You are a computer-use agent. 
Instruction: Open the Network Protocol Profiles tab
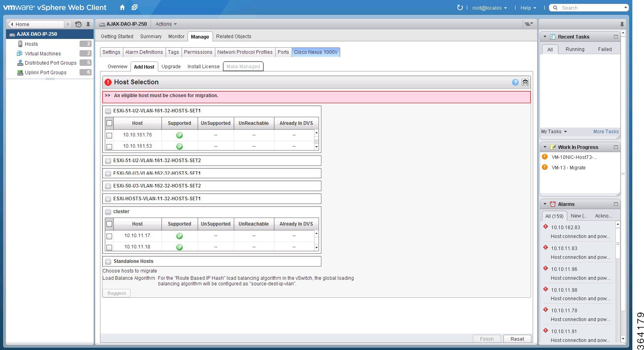click(245, 52)
